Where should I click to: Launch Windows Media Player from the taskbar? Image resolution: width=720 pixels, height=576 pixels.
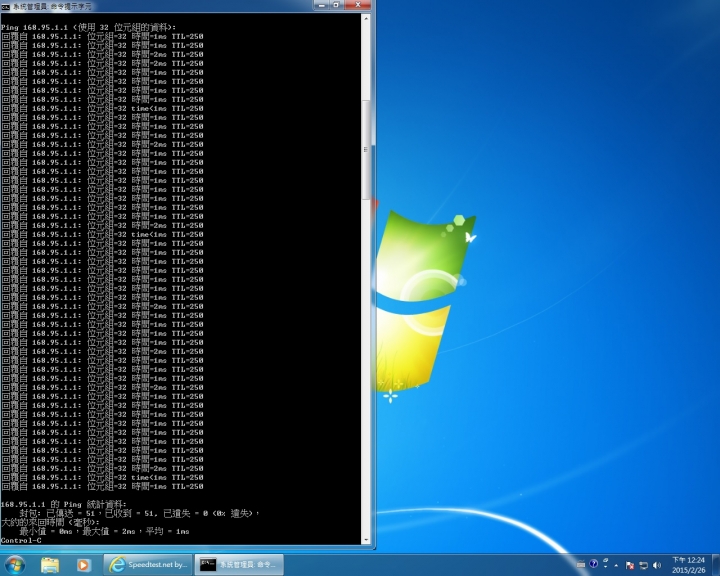(83, 565)
